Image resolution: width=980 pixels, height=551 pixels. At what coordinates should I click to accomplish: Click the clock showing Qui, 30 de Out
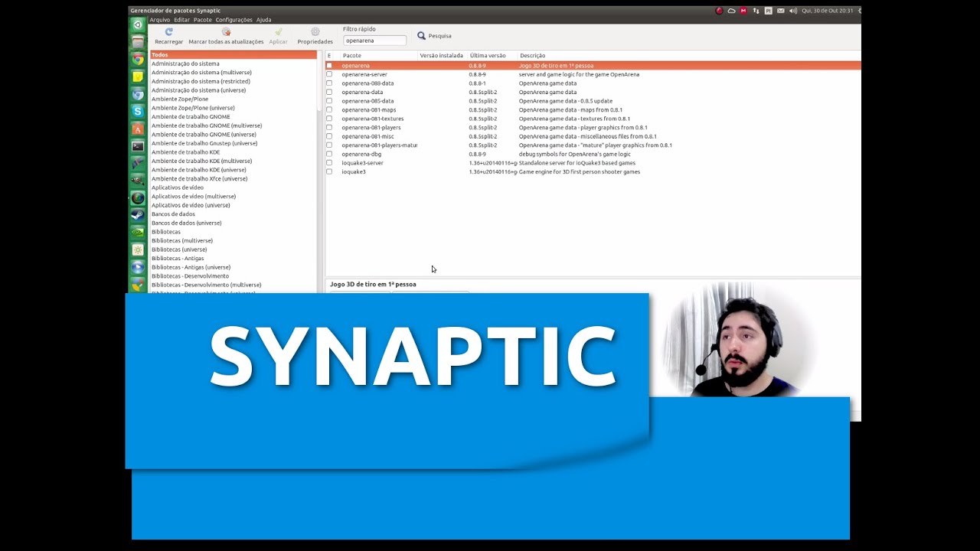(x=827, y=11)
